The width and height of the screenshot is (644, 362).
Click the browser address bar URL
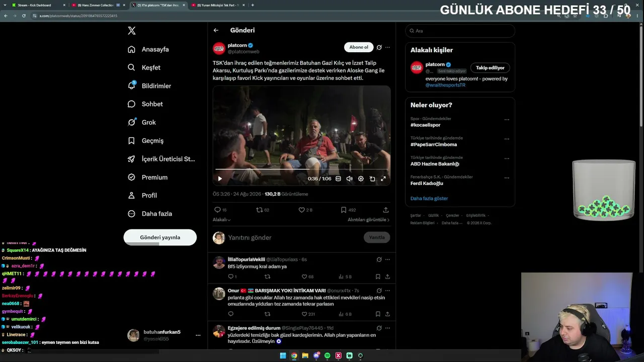click(x=78, y=16)
